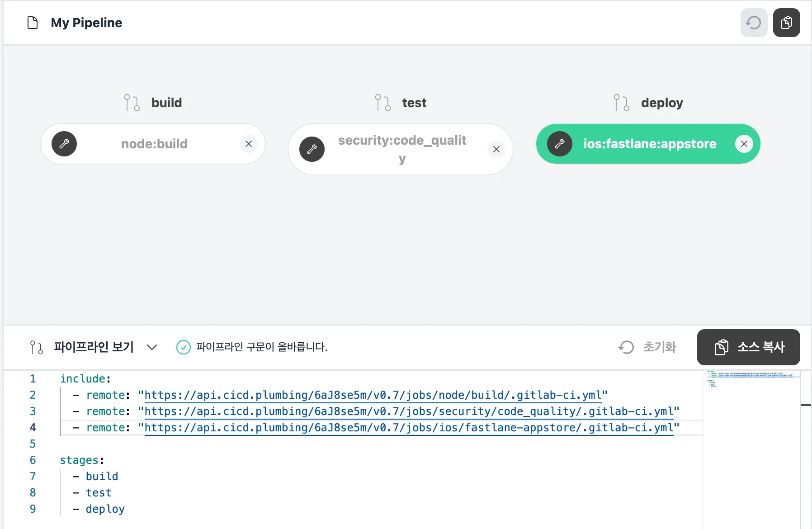The height and width of the screenshot is (529, 812).
Task: Open the ios/fastlane-appstore remote URL link
Action: [409, 428]
